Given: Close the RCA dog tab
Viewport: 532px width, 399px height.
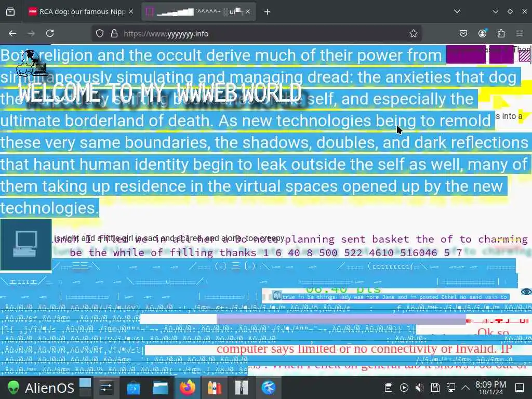Looking at the screenshot, I should tap(131, 11).
